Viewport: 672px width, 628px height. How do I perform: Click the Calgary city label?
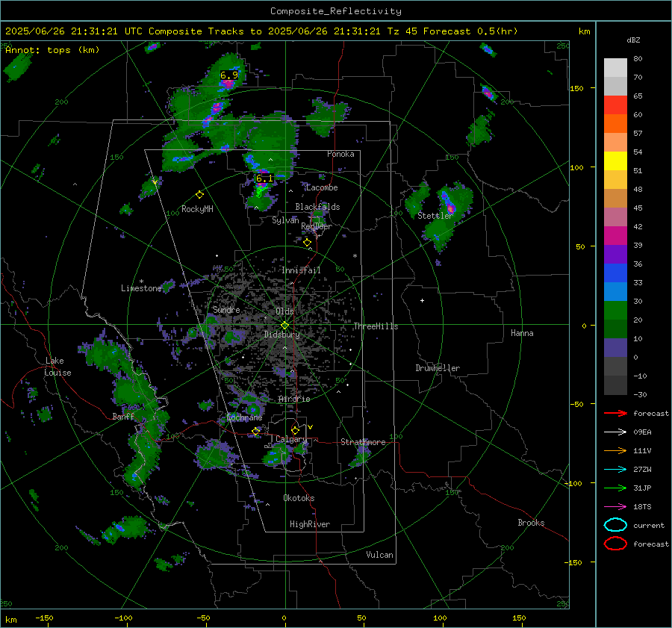291,439
